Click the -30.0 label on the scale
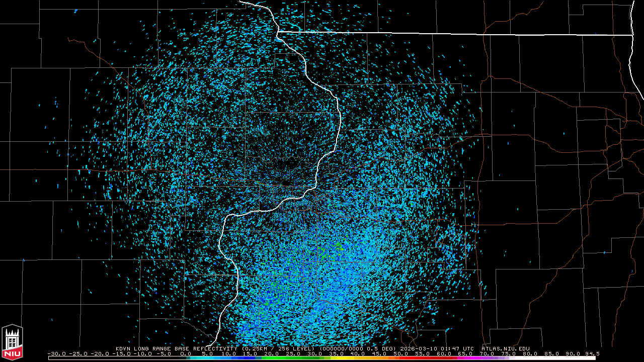 pyautogui.click(x=56, y=353)
